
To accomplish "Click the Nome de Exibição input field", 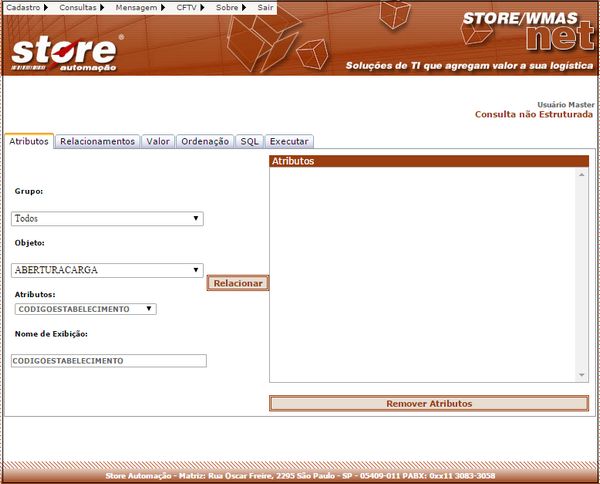I will [109, 360].
